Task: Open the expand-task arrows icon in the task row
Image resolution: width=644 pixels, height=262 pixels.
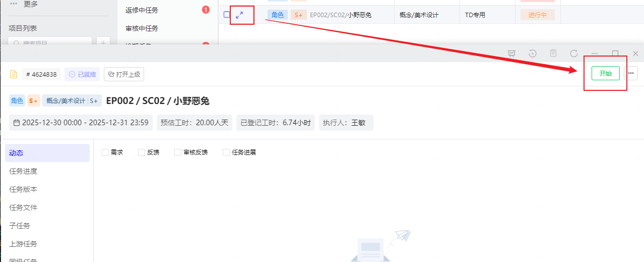Action: tap(239, 15)
